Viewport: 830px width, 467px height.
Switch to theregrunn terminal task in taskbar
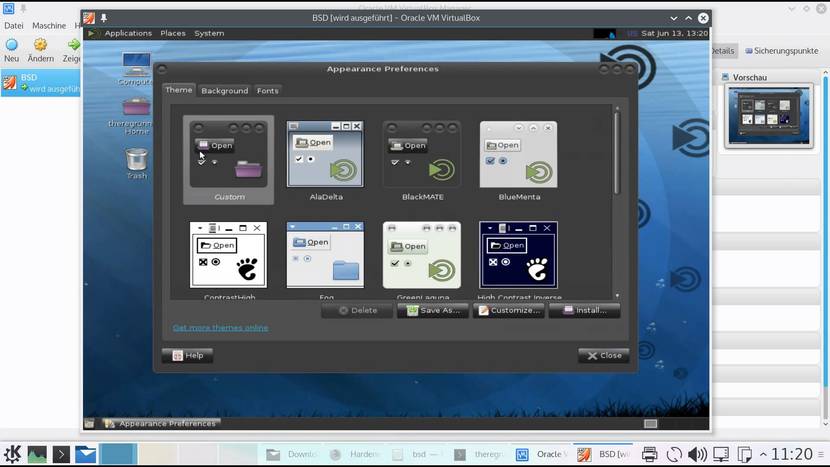481,454
